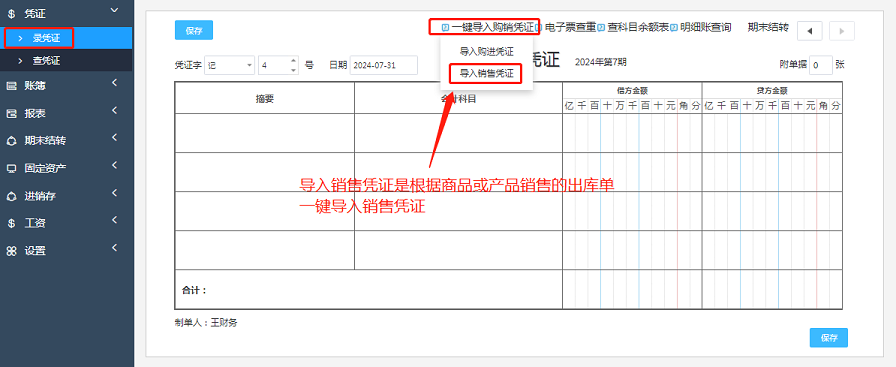Image resolution: width=896 pixels, height=367 pixels.
Task: Select 导入购进凭证 from the dropdown menu
Action: [486, 51]
